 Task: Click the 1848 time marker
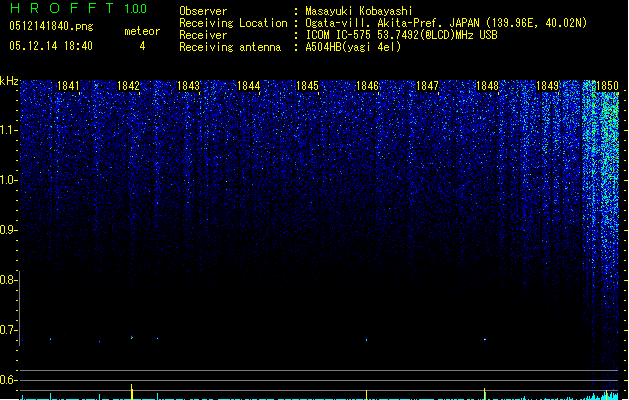click(487, 86)
